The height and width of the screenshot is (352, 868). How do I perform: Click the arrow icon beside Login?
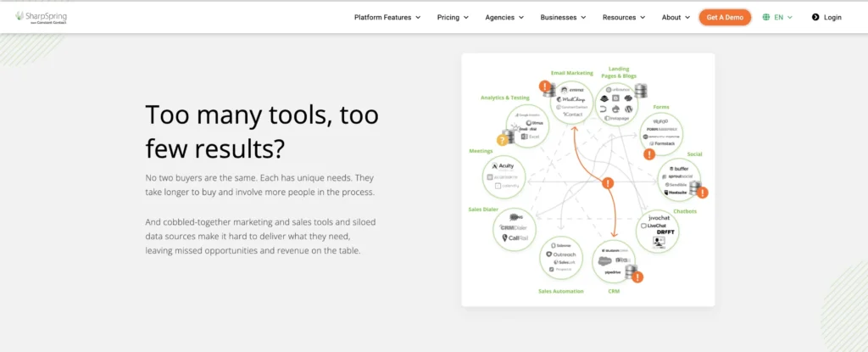(x=815, y=17)
